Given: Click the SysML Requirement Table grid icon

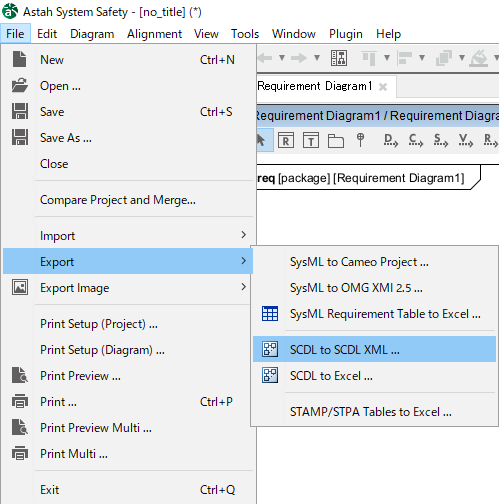Looking at the screenshot, I should [270, 314].
